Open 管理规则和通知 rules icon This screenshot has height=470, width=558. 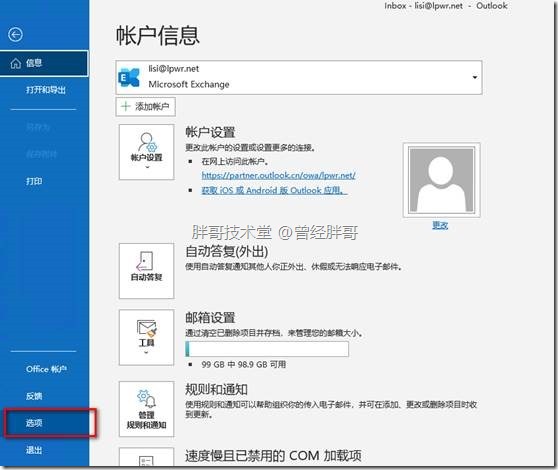[x=147, y=409]
